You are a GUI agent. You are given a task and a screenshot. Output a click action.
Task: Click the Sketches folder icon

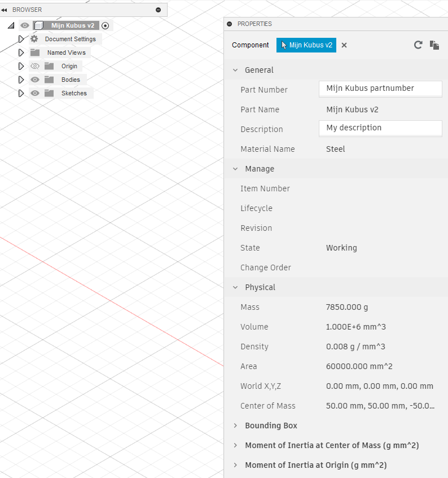(49, 93)
